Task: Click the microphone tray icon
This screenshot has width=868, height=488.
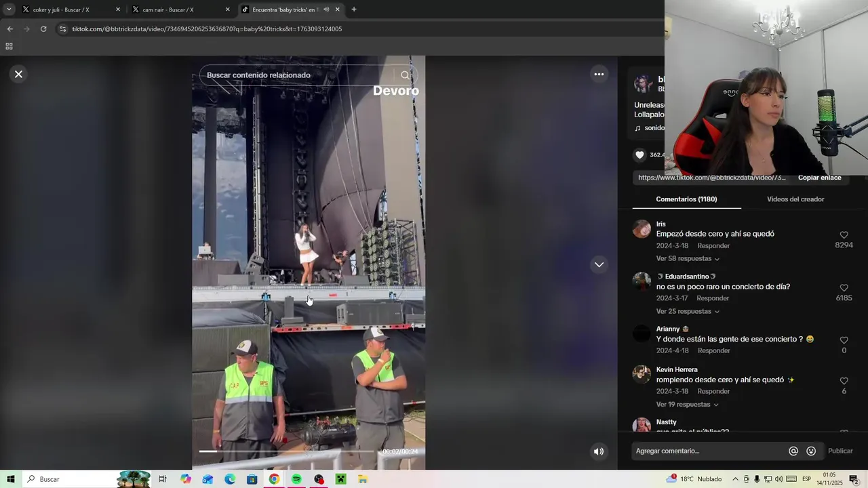Action: (x=757, y=479)
